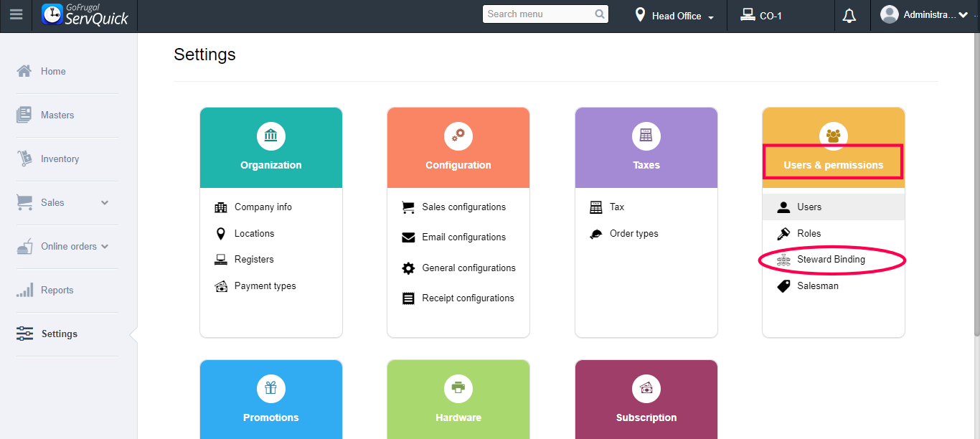Screen dimensions: 980x439
Task: Click the Email configurations envelope icon
Action: pyautogui.click(x=408, y=237)
